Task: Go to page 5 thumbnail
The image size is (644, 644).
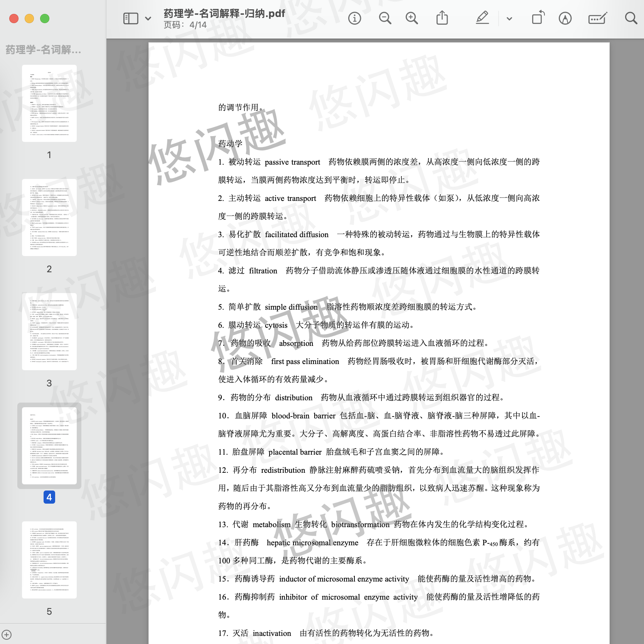Action: (49, 560)
